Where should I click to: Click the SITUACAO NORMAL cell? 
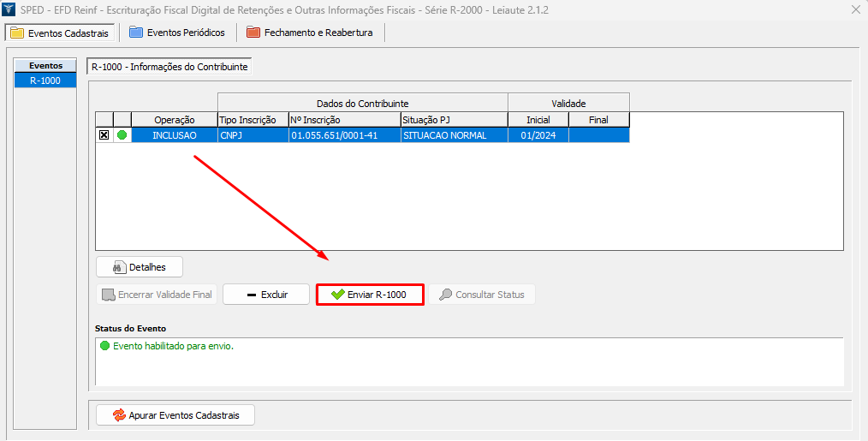(454, 135)
